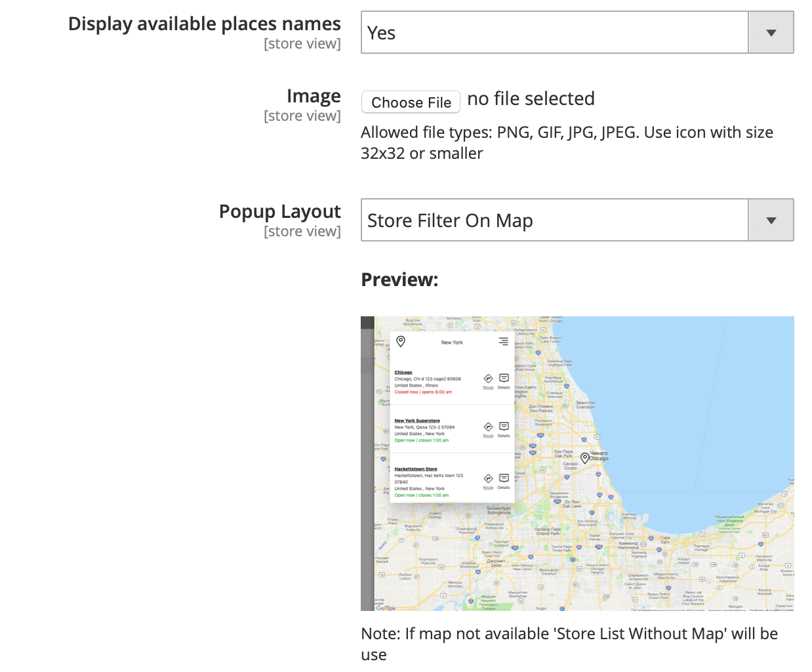Click the Chicago store name link in preview
Screen dimensions: 812x672
click(403, 373)
